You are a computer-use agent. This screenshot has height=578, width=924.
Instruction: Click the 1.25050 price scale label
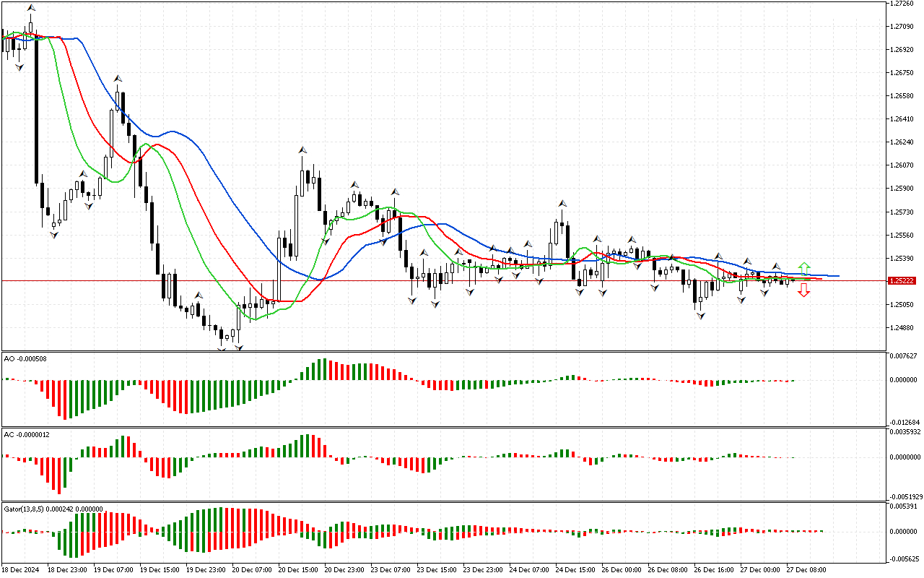[x=902, y=305]
